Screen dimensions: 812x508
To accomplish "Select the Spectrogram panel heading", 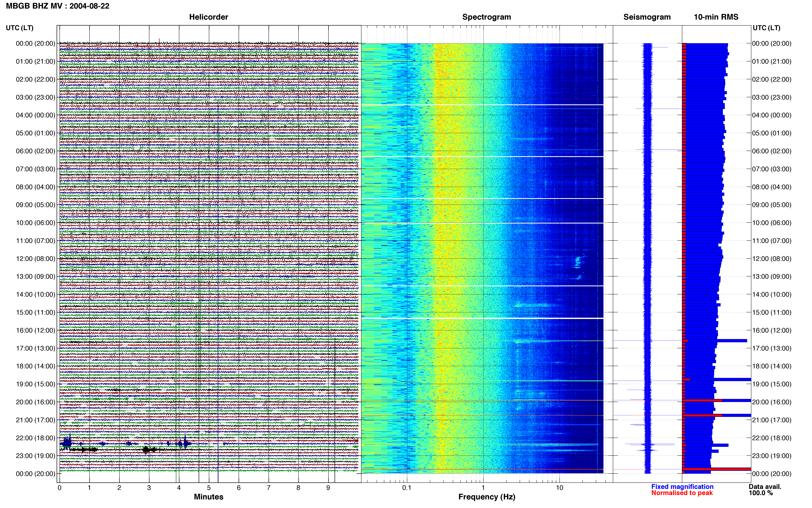I will 487,17.
